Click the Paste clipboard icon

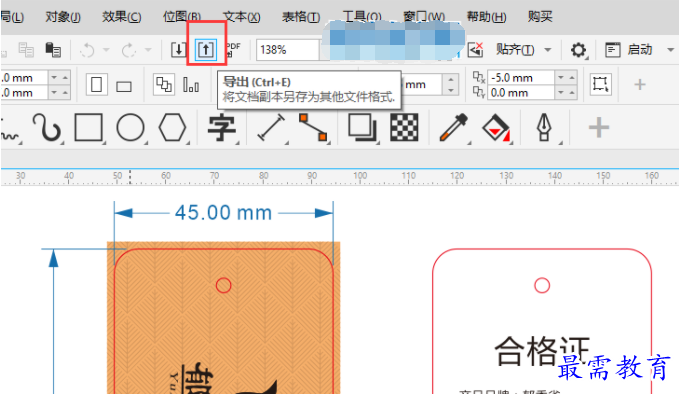click(x=53, y=50)
